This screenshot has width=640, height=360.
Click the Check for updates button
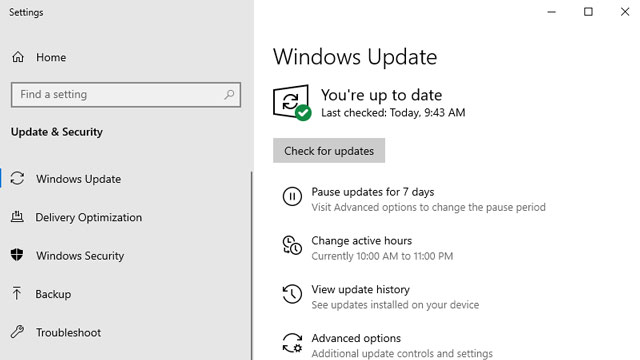click(329, 151)
